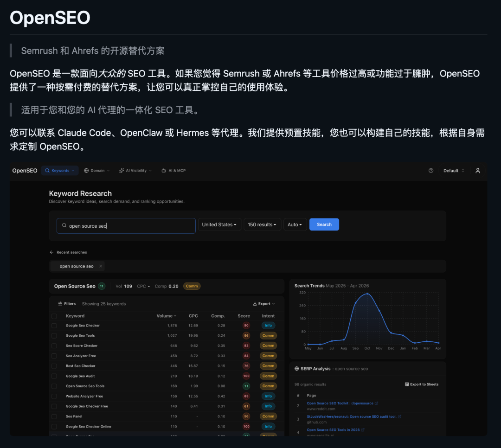Image resolution: width=501 pixels, height=448 pixels.
Task: Check the Open Source Seo Tools row checkbox
Action: click(54, 386)
